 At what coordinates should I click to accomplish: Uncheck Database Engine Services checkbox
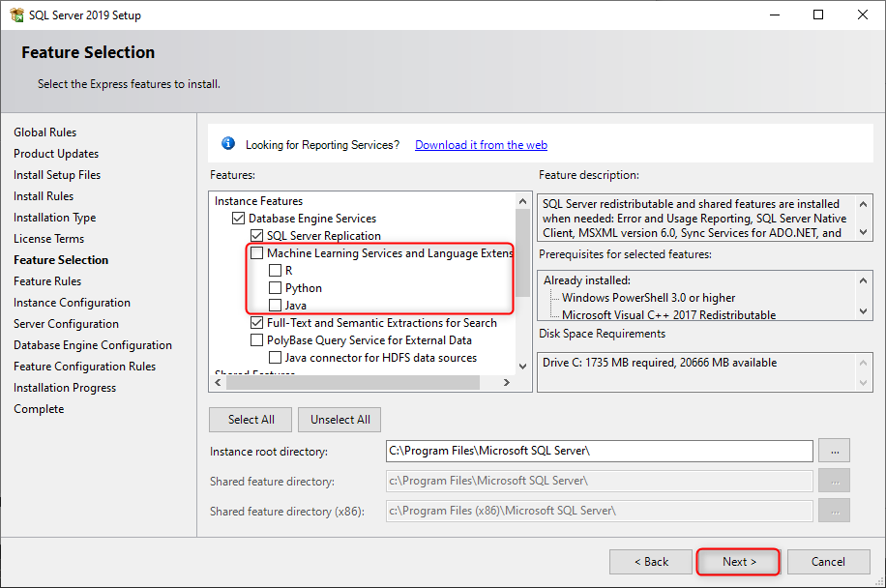[x=239, y=218]
